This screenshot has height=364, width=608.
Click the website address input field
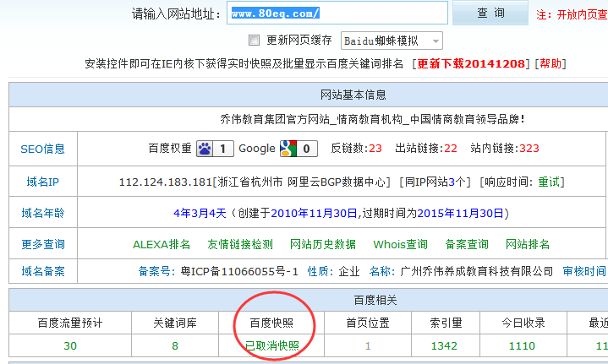337,14
